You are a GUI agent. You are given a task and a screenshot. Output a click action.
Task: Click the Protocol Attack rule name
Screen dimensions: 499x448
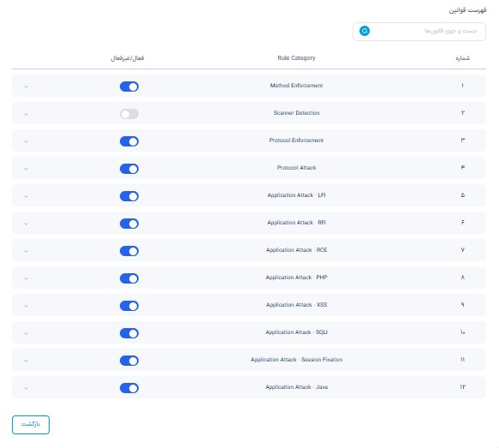click(x=296, y=168)
